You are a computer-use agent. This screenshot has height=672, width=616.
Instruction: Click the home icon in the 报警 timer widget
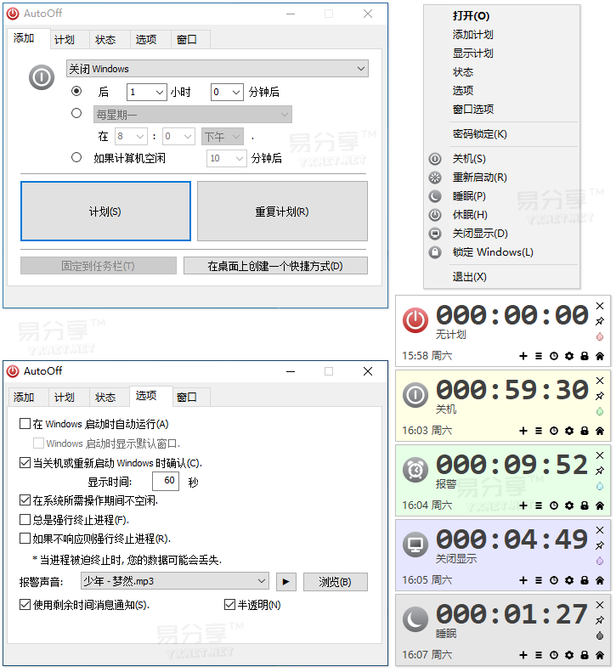(600, 505)
